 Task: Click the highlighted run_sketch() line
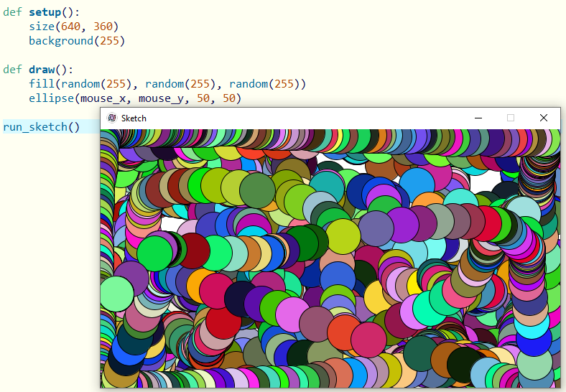pos(42,127)
